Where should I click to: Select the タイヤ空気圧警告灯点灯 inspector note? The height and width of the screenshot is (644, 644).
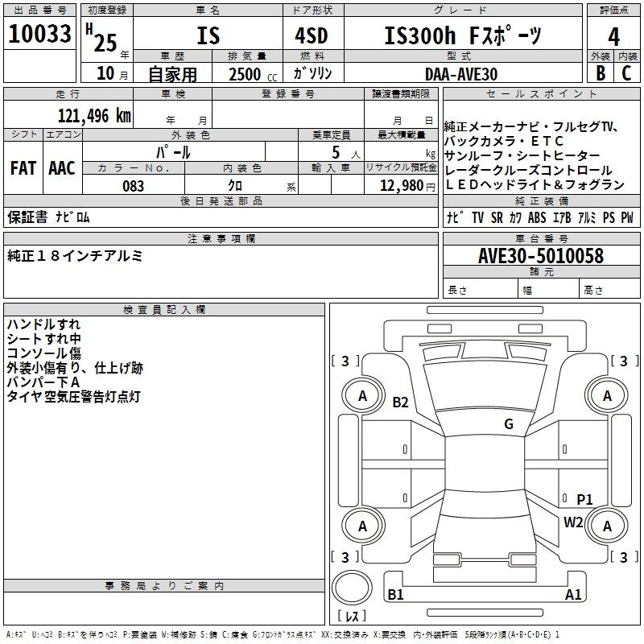coord(74,397)
